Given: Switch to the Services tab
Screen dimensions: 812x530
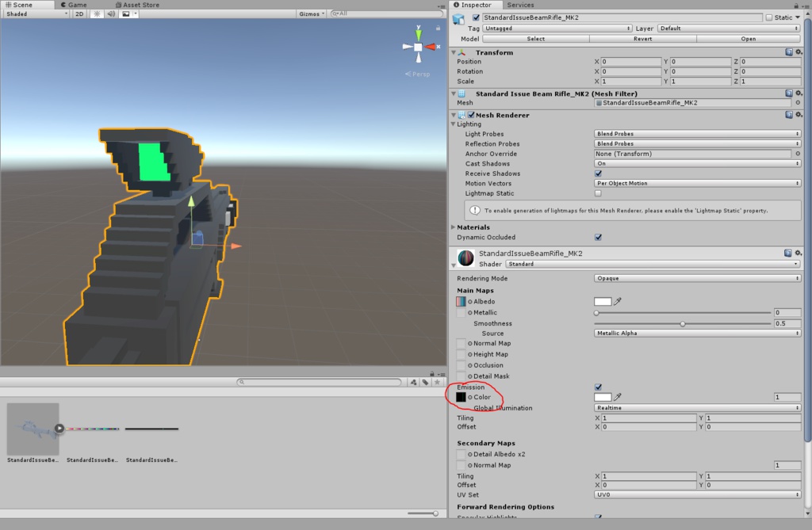Looking at the screenshot, I should [x=520, y=5].
